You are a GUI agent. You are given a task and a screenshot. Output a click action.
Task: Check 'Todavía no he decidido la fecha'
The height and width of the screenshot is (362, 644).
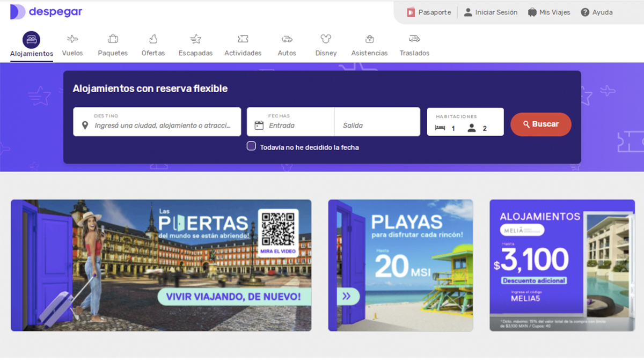pos(251,146)
